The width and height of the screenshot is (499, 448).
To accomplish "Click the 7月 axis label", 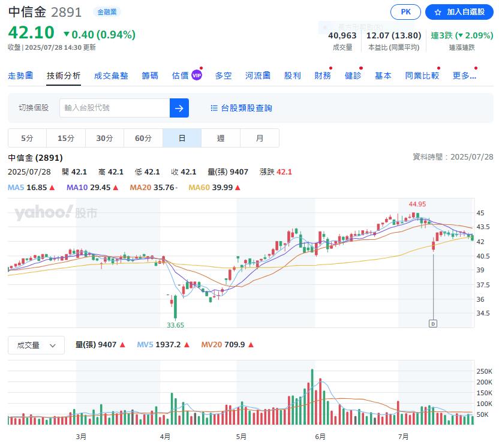I will tap(403, 437).
